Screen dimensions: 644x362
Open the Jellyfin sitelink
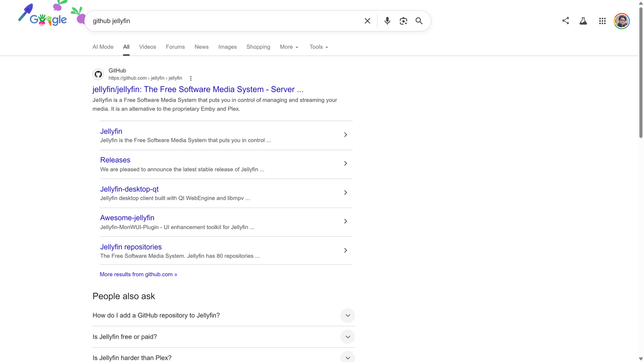[x=111, y=131]
